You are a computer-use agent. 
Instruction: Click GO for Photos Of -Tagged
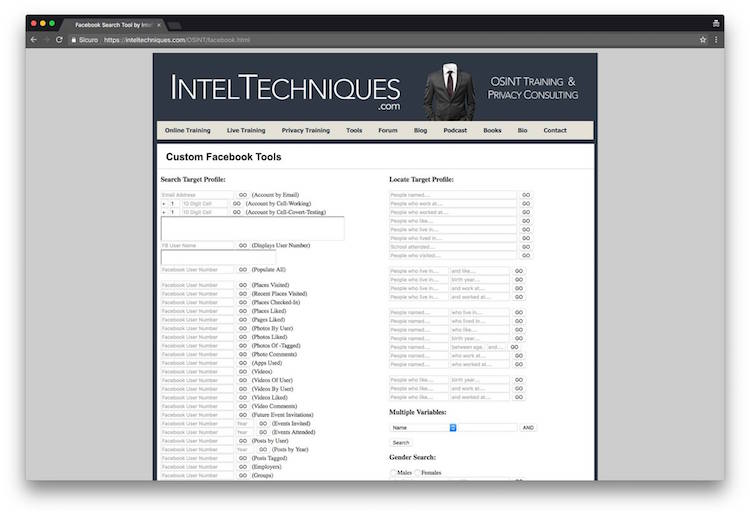(243, 346)
